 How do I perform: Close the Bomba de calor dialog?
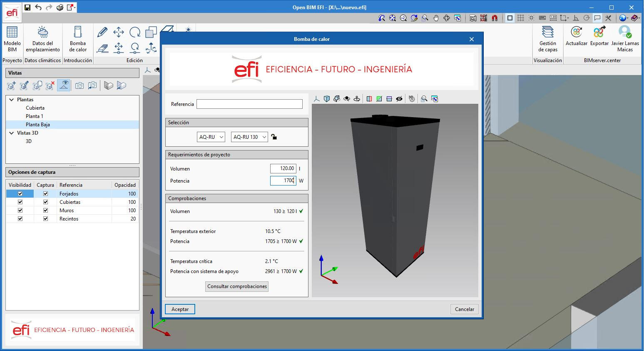[472, 39]
